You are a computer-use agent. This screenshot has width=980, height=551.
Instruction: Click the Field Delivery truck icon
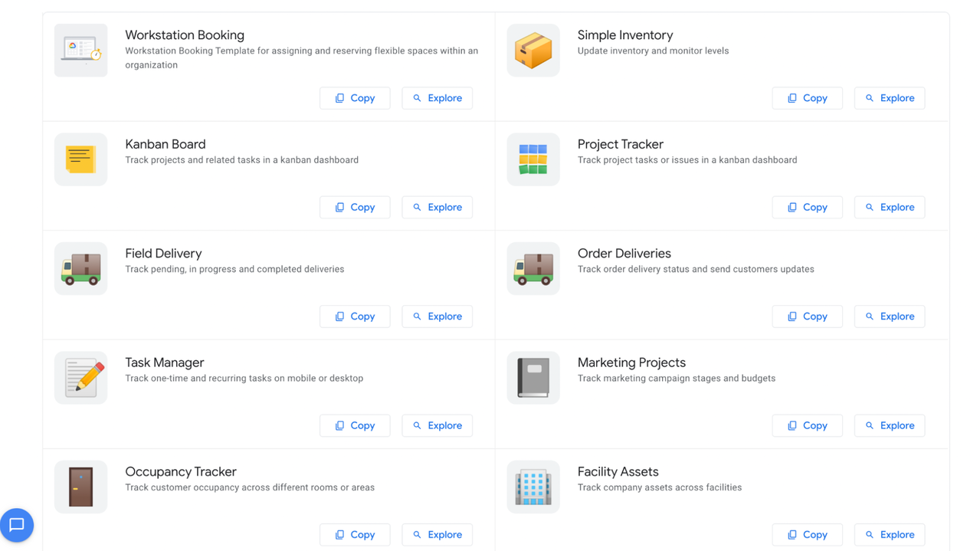pos(80,268)
